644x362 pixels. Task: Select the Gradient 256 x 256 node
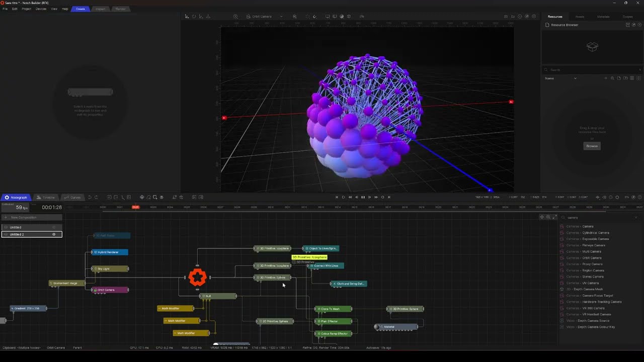point(29,308)
